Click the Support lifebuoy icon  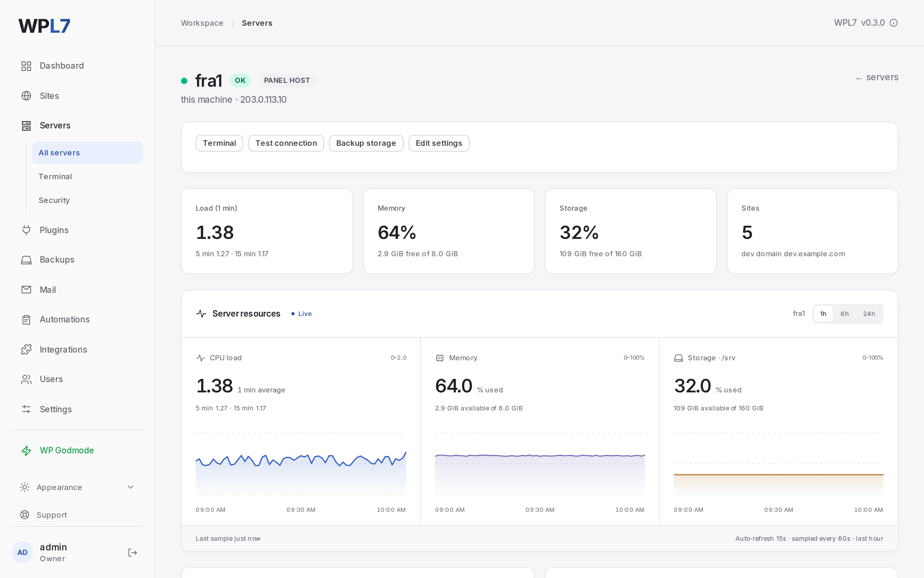(25, 515)
